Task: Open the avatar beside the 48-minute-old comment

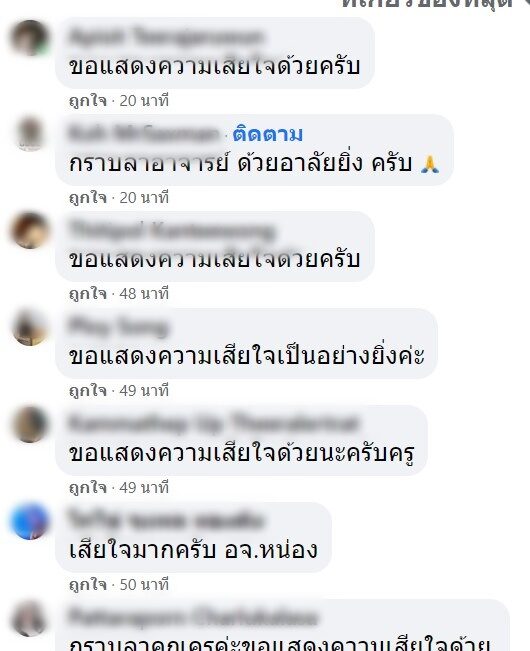Action: [29, 230]
